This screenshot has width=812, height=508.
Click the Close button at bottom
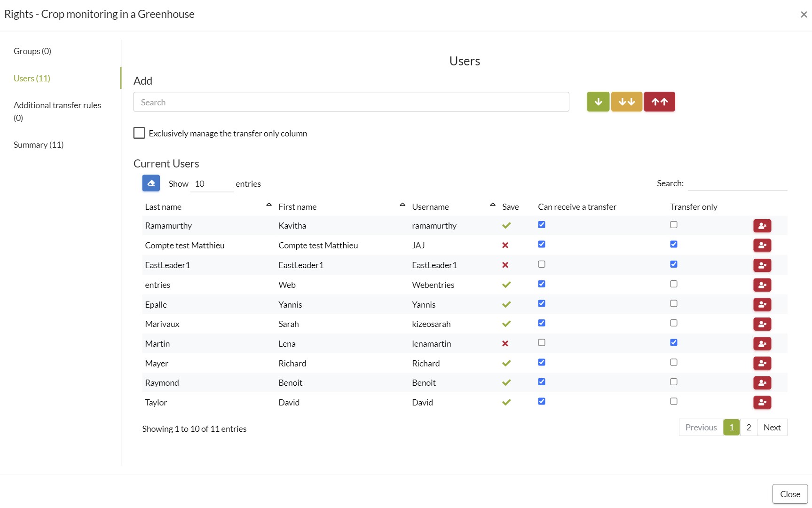coord(790,494)
